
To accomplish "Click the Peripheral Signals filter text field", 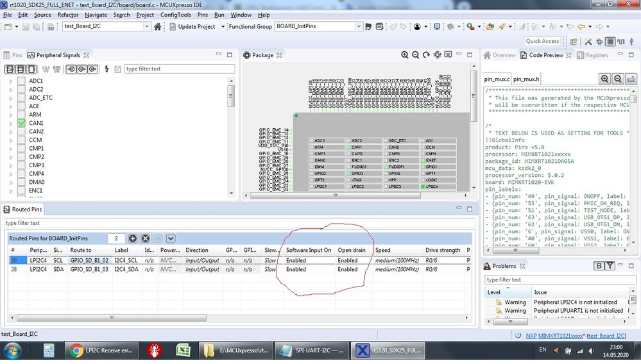I will 180,69.
